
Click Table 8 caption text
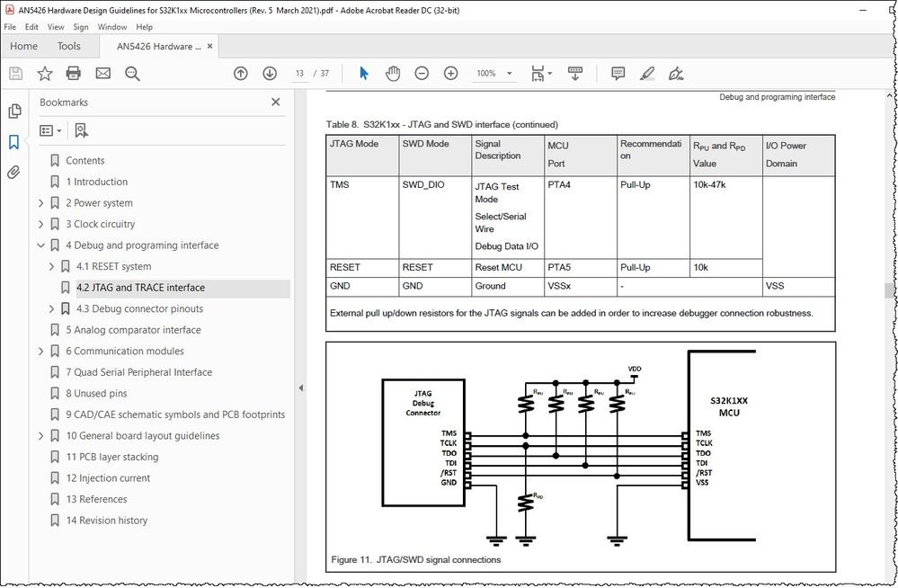coord(441,124)
